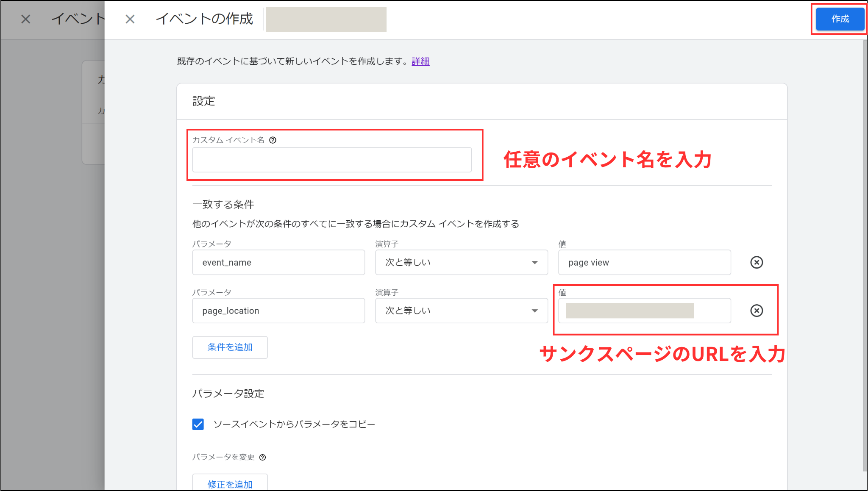
Task: Click the カスタム イベント名 help icon
Action: pyautogui.click(x=273, y=140)
